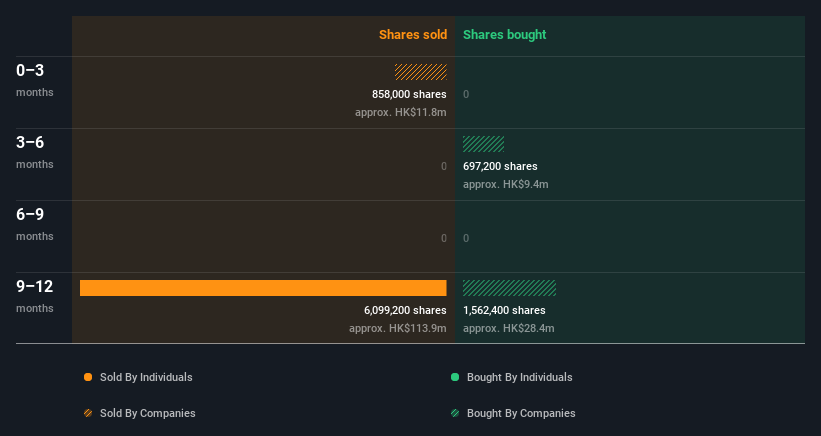Click the Shares sold column header
Screen dimensions: 821x436
tap(413, 35)
